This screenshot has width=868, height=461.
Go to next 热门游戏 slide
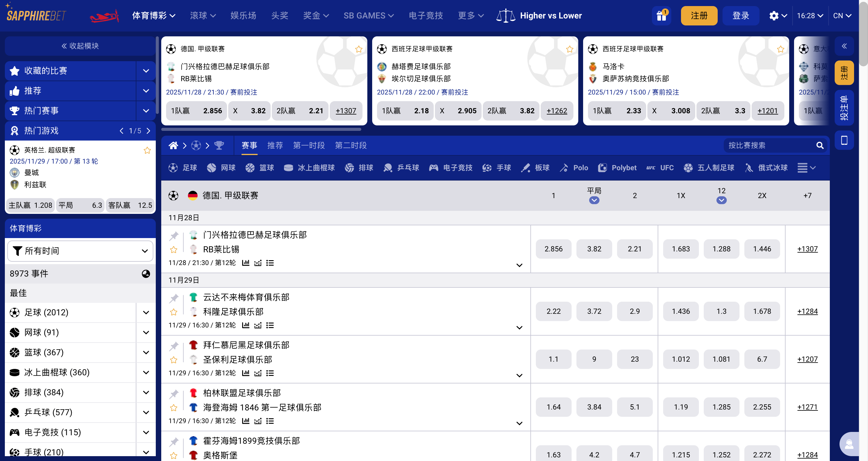(148, 131)
